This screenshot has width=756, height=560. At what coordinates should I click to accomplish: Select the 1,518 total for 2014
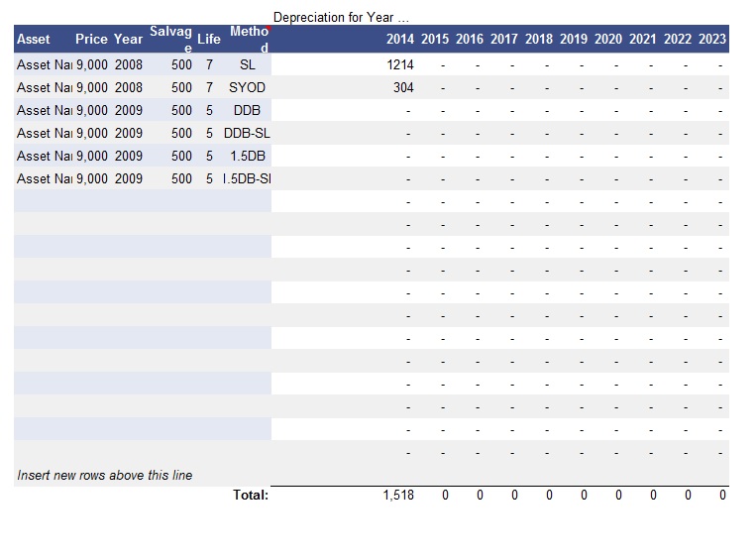tap(398, 496)
